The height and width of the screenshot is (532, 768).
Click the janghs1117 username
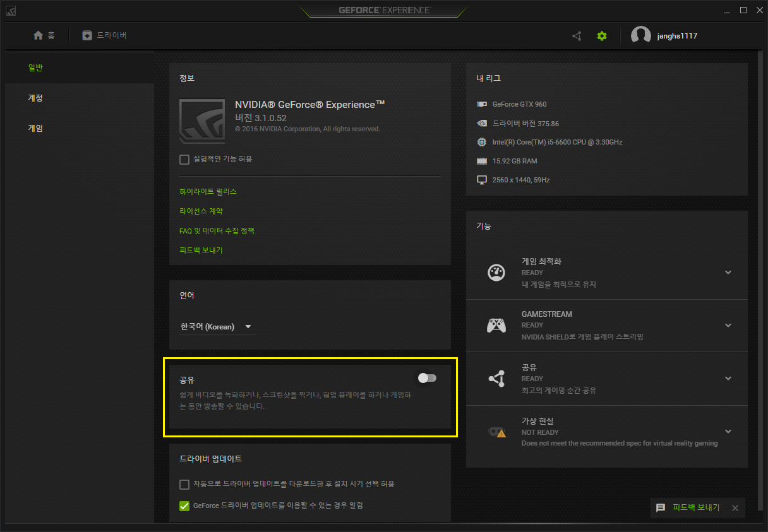pos(678,36)
